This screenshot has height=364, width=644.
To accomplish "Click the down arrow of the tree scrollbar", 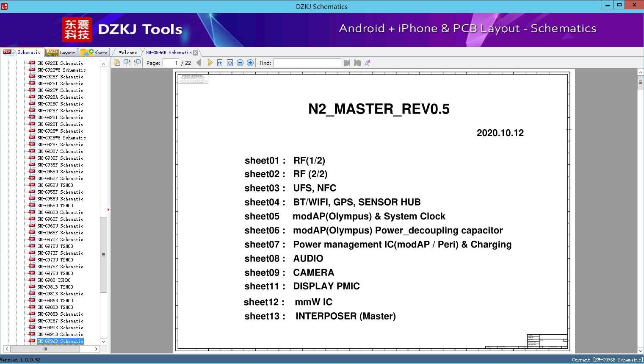I will (103, 342).
